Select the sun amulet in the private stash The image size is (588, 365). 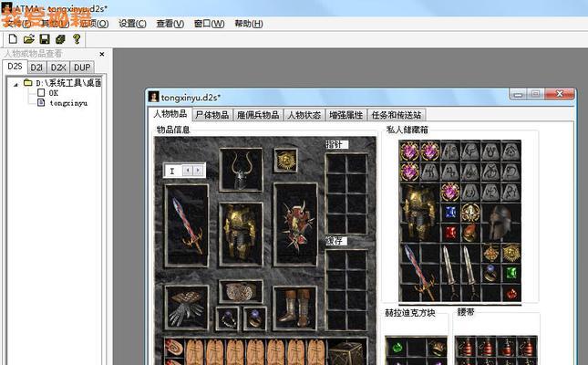coord(511,253)
